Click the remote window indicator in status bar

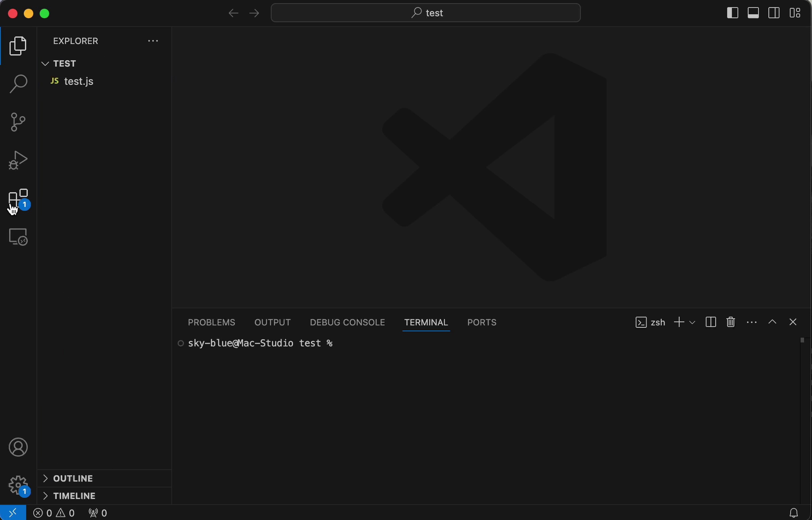pyautogui.click(x=13, y=512)
